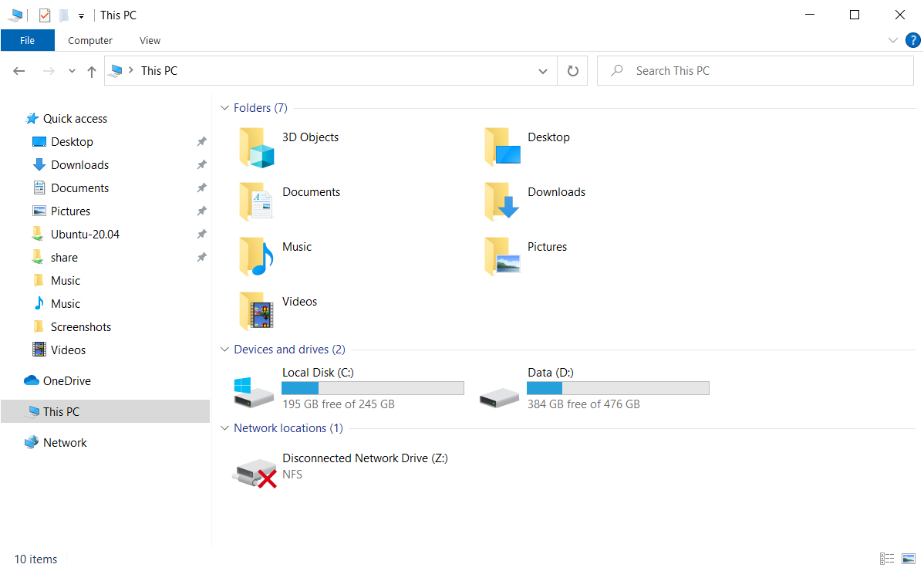Select This PC in navigation pane
Viewport: 924px width, 571px height.
[105, 411]
